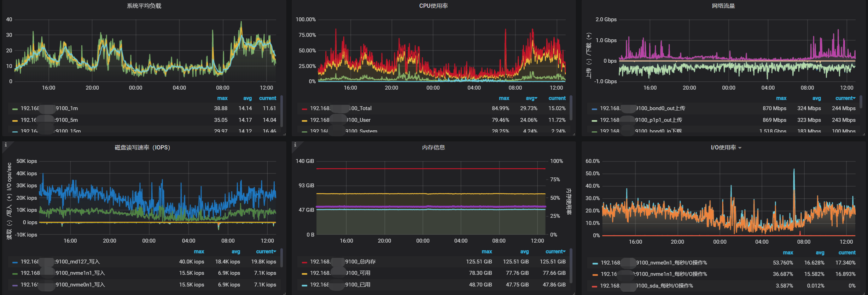The height and width of the screenshot is (295, 868).
Task: Open the 内存信息 panel title menu
Action: pos(433,147)
